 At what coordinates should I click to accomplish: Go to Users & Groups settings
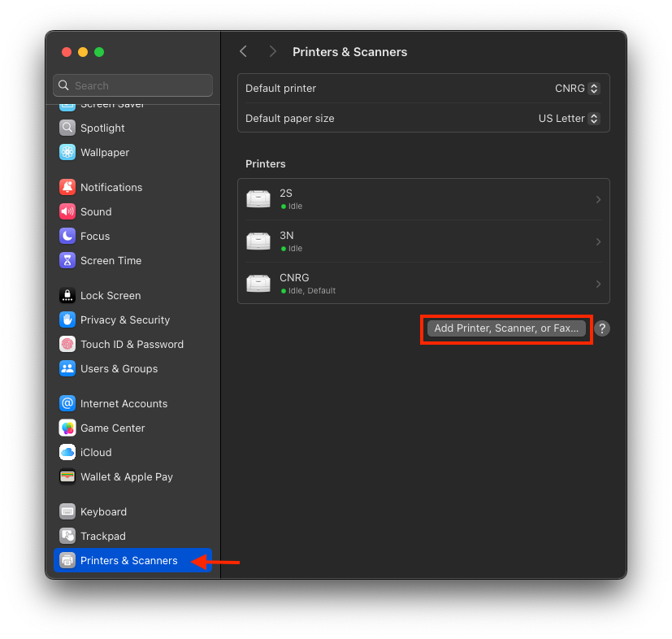[x=119, y=368]
